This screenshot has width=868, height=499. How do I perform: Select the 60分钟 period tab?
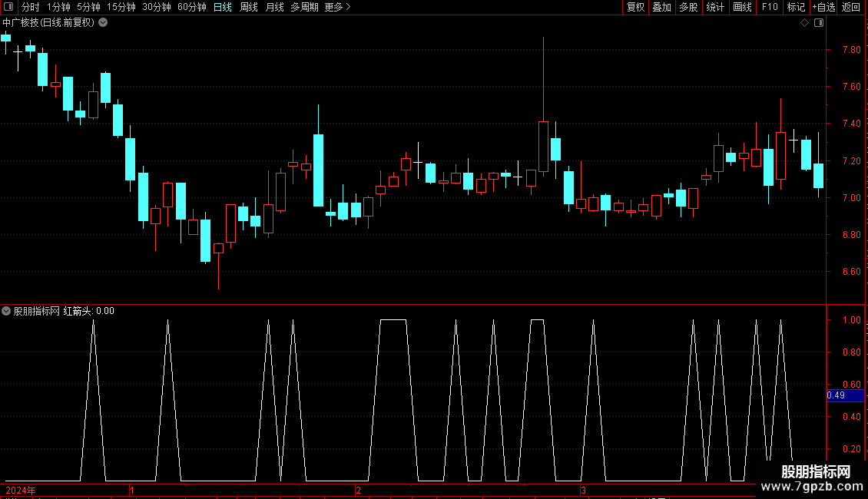pyautogui.click(x=191, y=7)
